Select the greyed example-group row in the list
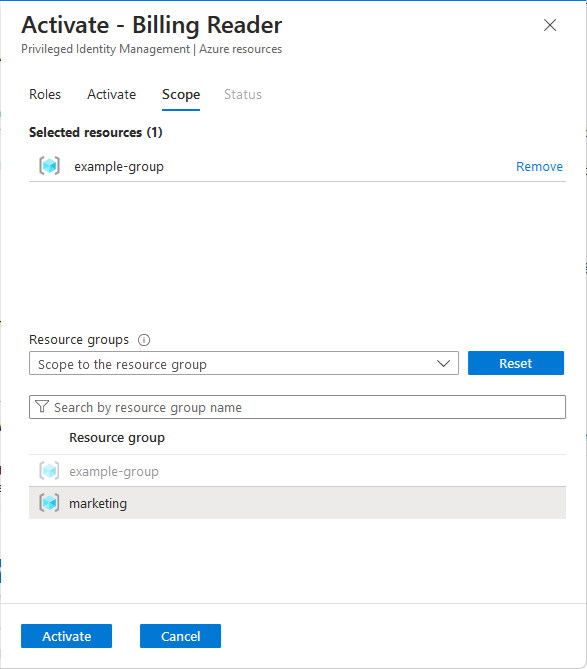Viewport: 587px width, 669px height. click(x=297, y=471)
